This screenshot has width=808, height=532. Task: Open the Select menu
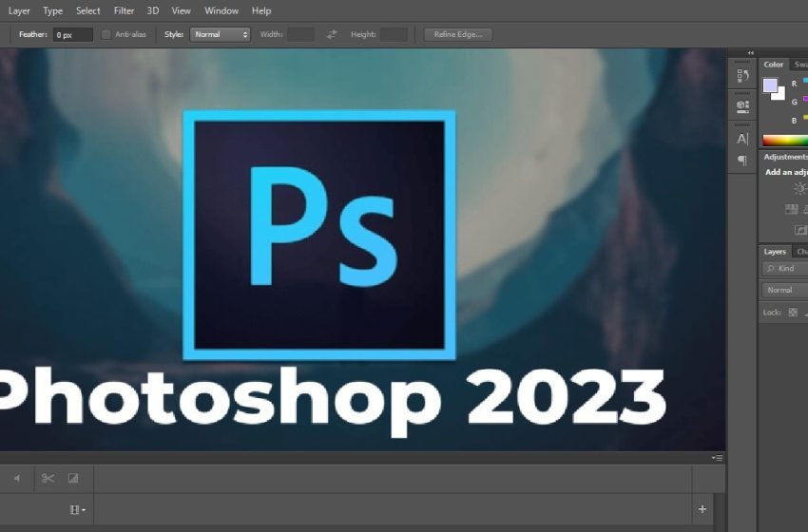88,10
